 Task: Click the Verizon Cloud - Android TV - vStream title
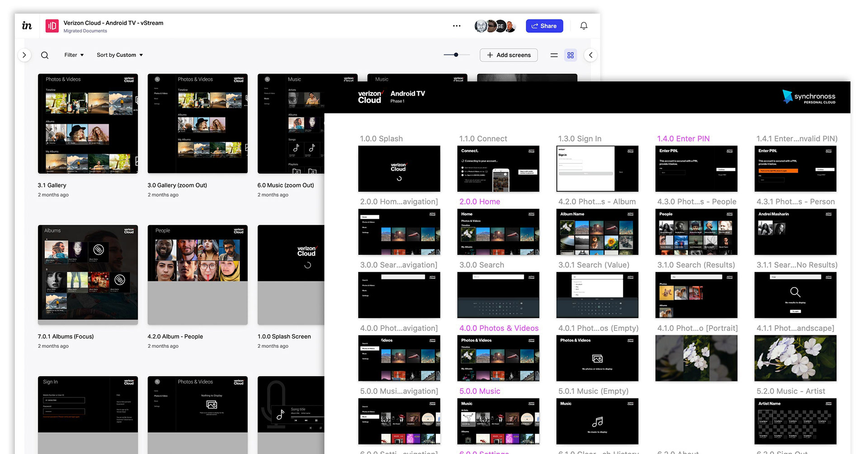(113, 23)
